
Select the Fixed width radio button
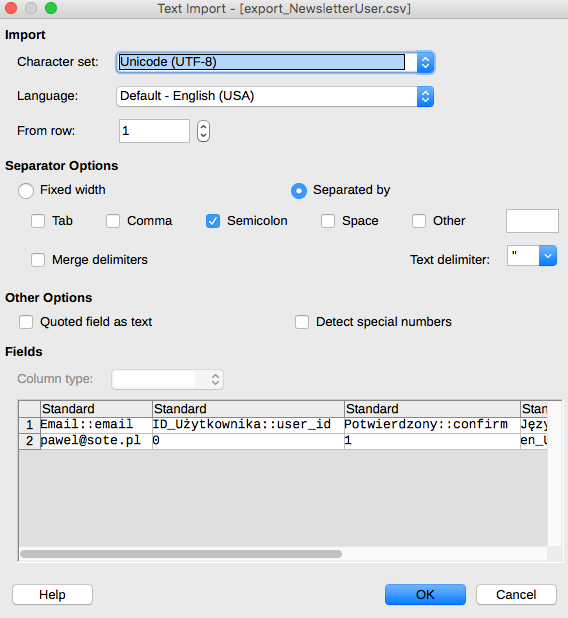tap(26, 191)
